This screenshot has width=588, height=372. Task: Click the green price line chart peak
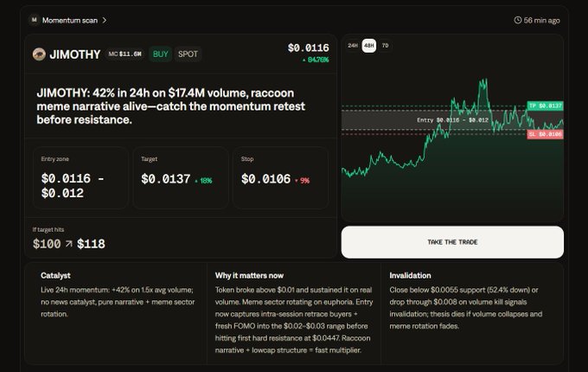[x=483, y=83]
